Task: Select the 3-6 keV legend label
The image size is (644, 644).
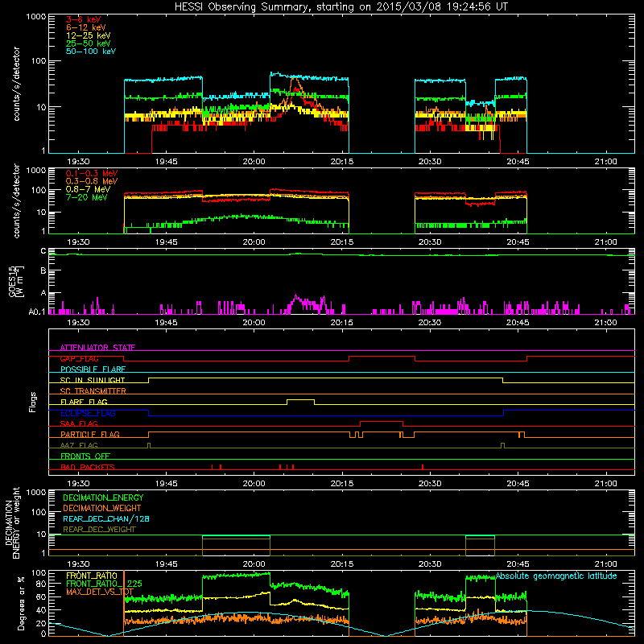Action: 84,19
